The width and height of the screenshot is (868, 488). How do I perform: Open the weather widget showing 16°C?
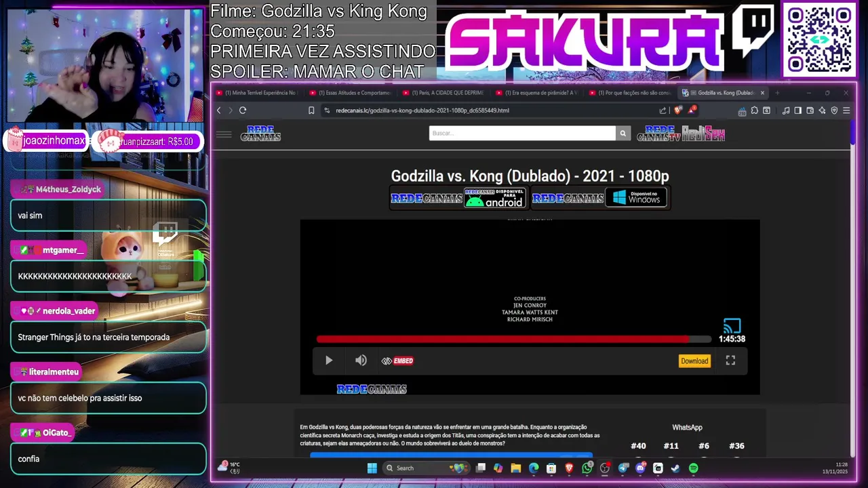coord(229,467)
